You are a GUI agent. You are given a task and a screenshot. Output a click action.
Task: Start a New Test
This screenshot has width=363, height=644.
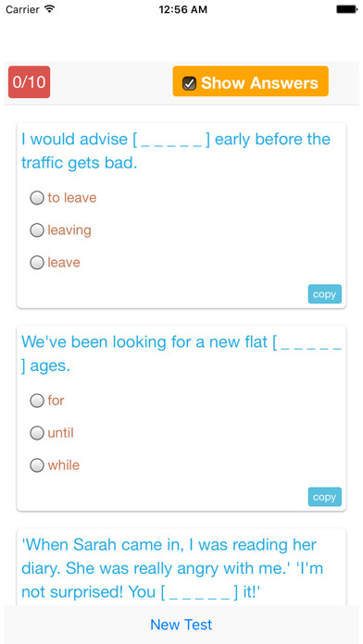[x=181, y=625]
